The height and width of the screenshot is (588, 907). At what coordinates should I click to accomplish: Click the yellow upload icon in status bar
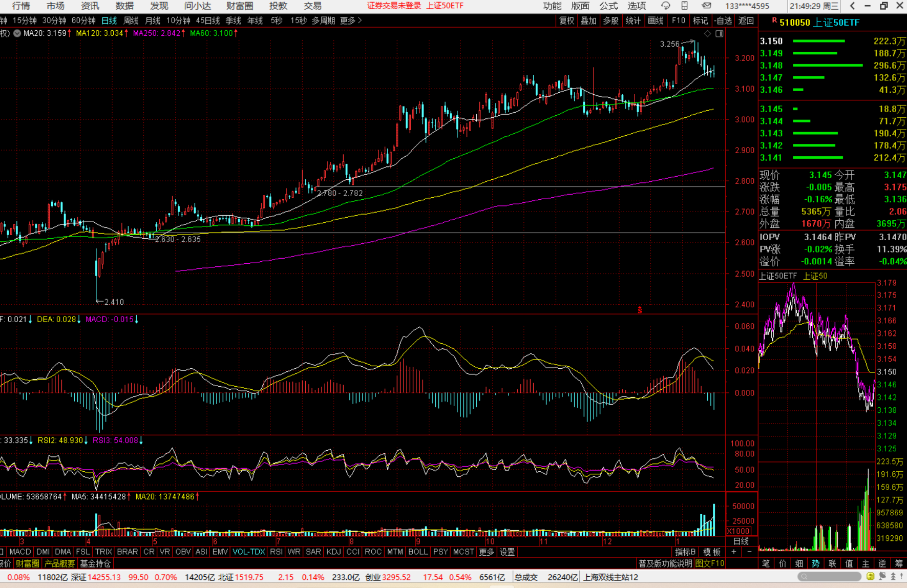pyautogui.click(x=870, y=577)
